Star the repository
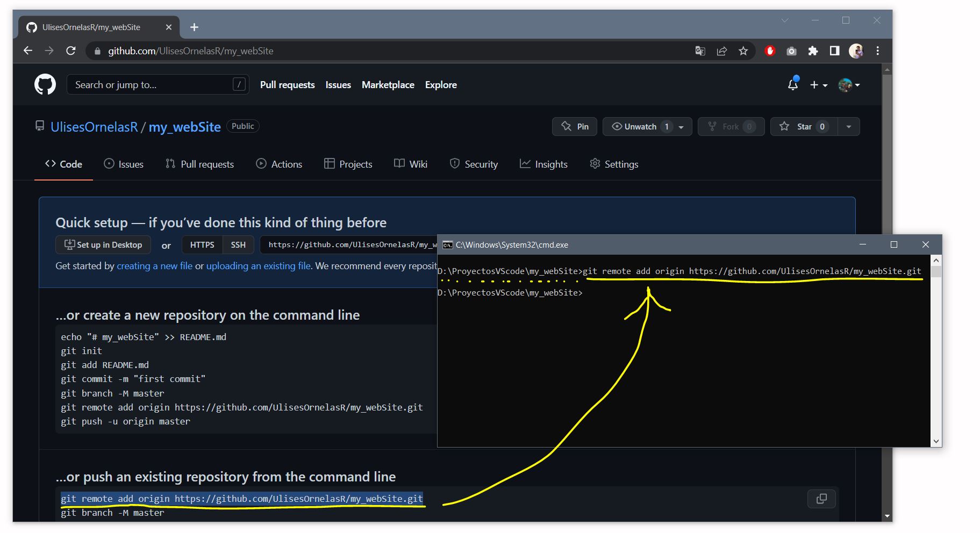This screenshot has width=980, height=533. click(x=804, y=126)
